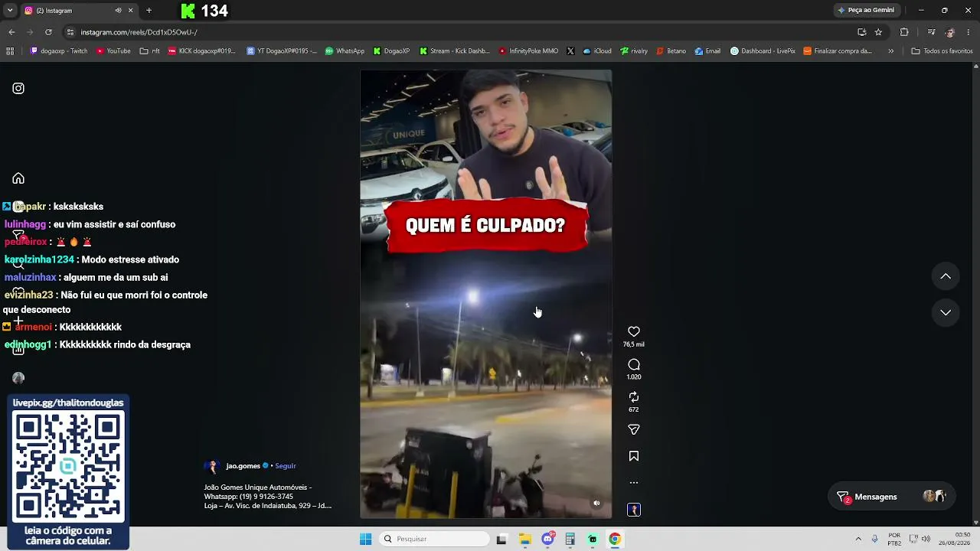980x551 pixels.
Task: Open the reel comments bubble icon
Action: point(634,364)
